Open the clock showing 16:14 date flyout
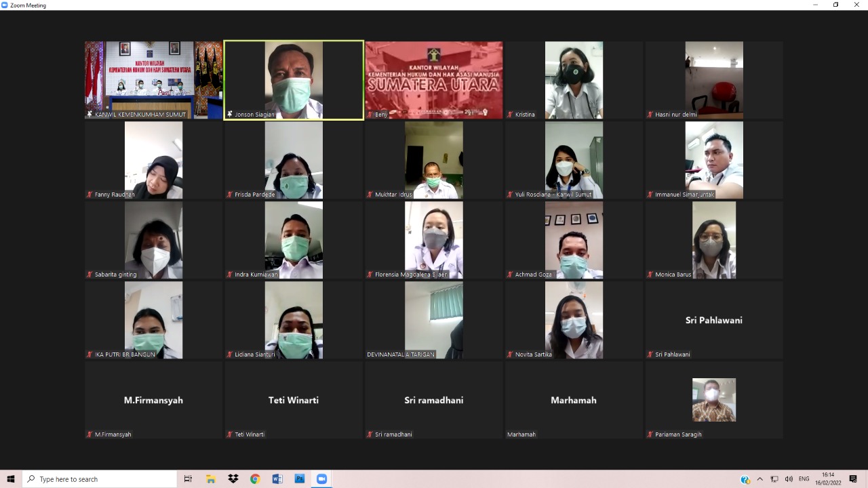 [828, 479]
